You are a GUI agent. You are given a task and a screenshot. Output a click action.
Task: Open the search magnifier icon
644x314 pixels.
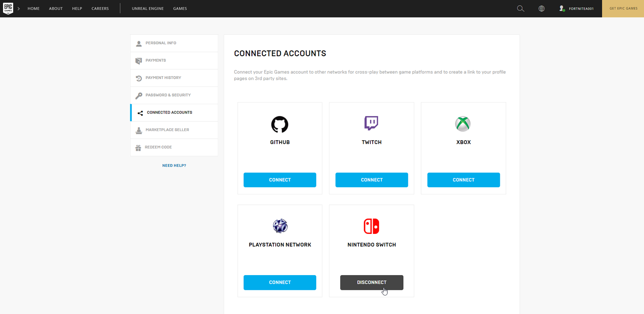(x=521, y=9)
